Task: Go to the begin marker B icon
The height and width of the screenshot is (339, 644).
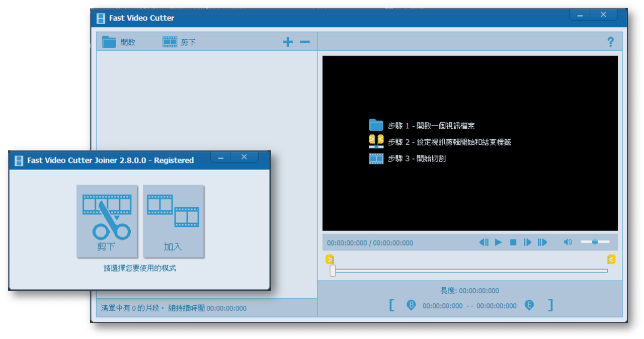Action: click(411, 305)
